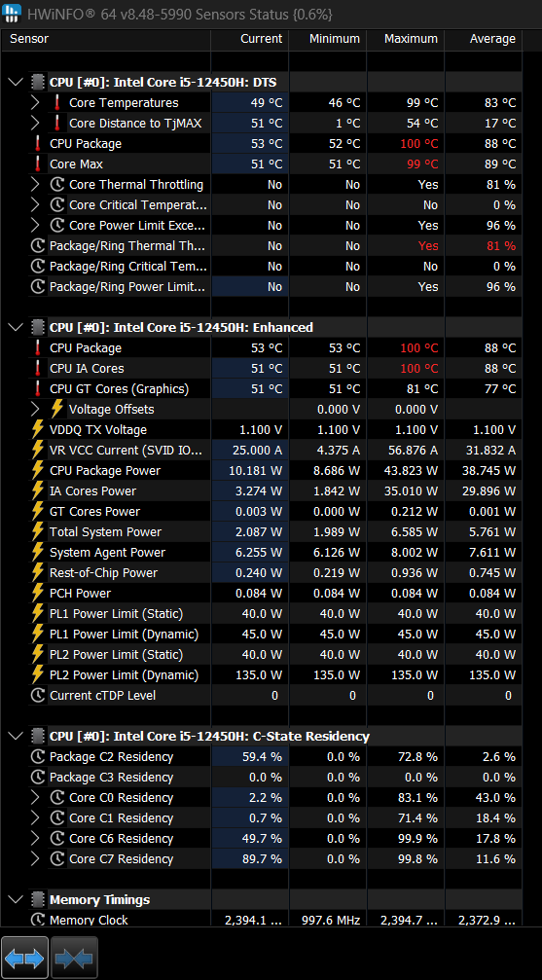Image resolution: width=542 pixels, height=980 pixels.
Task: Select PL2 Power Limit (Static) label
Action: (116, 655)
